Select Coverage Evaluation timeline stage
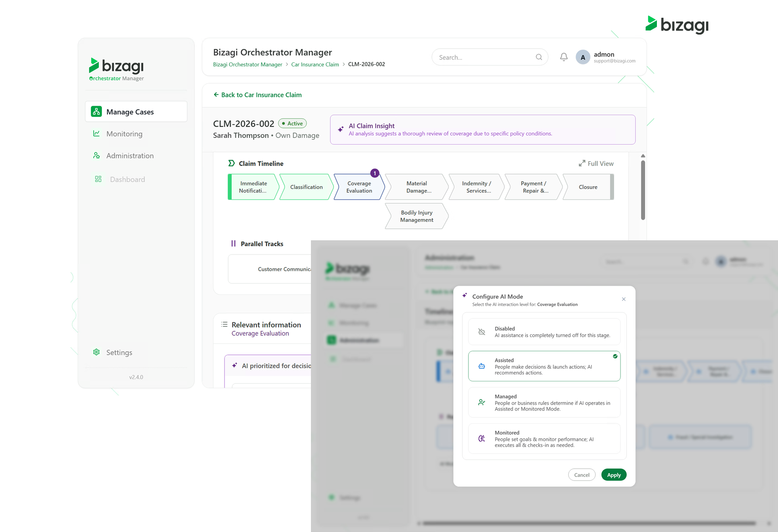 click(x=359, y=187)
